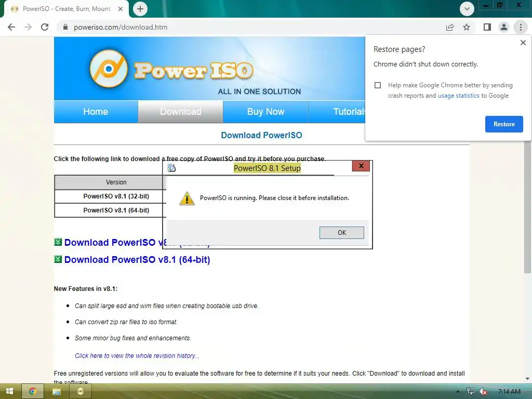Click the network tray icon
The width and height of the screenshot is (532, 399).
[x=471, y=391]
